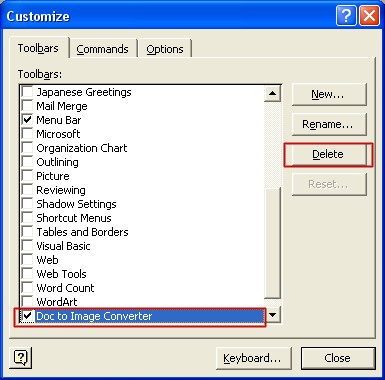Click the Close button at bottom right
Screen dimensions: 385x380
(338, 358)
